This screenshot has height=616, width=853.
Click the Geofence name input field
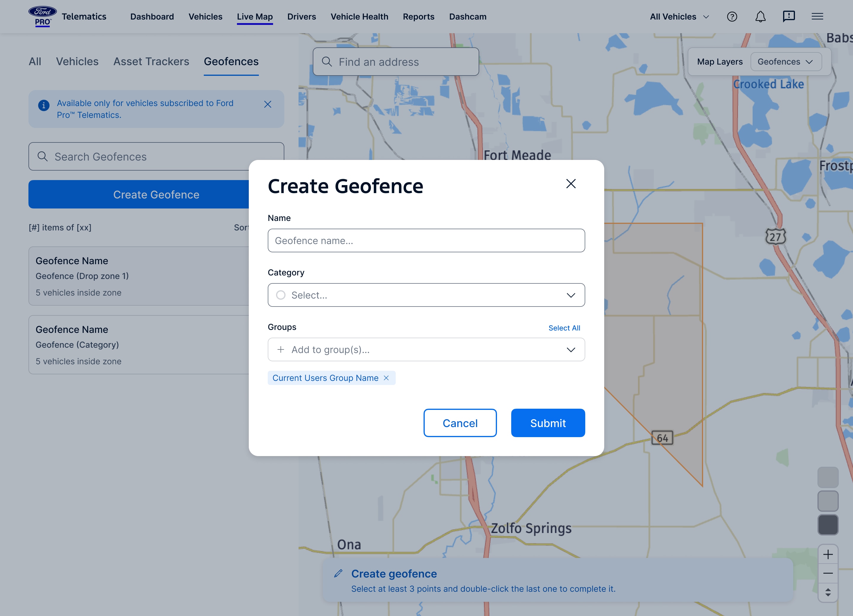point(426,240)
